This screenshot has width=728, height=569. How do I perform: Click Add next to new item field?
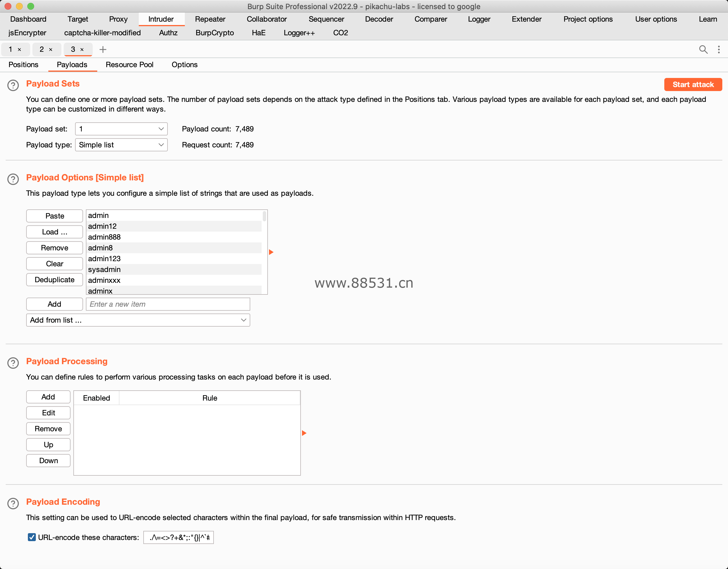[x=55, y=304]
